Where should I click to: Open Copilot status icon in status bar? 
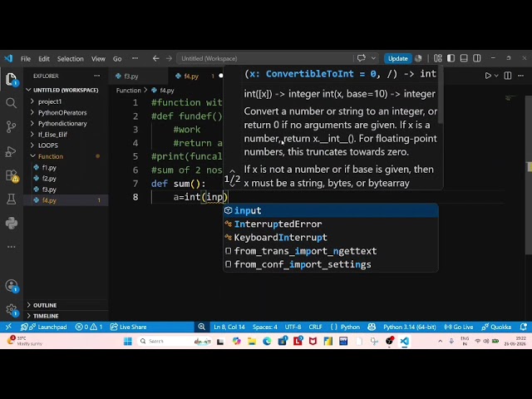click(x=372, y=327)
